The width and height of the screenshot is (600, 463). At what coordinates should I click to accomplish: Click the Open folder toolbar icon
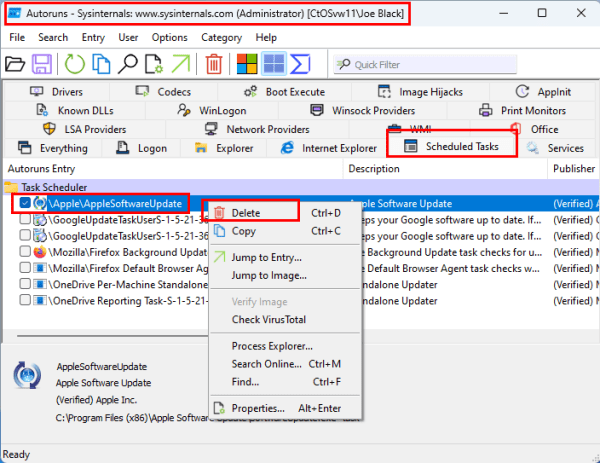coord(17,64)
